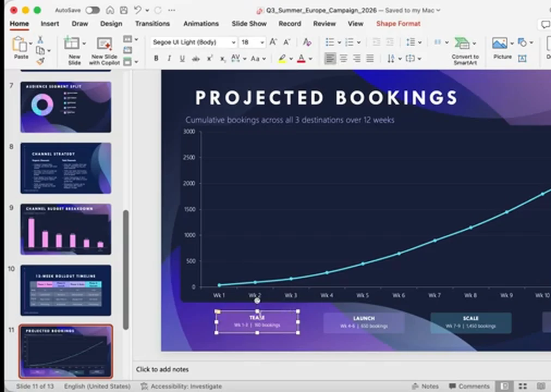The height and width of the screenshot is (392, 551).
Task: Open the Shape Format tab
Action: pos(398,24)
